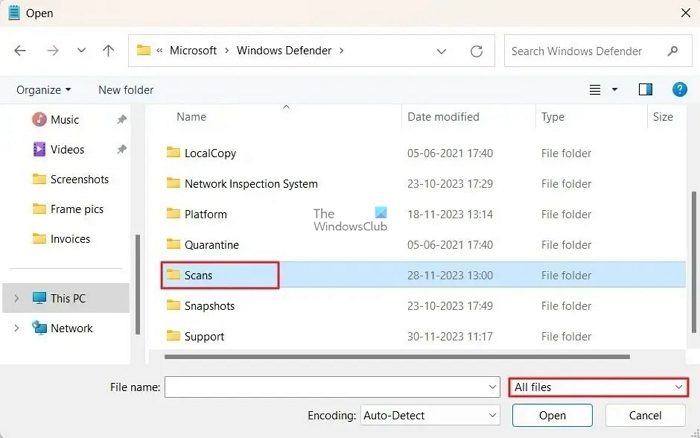Click Microsoft in the address breadcrumb
700x438 pixels.
(x=193, y=50)
